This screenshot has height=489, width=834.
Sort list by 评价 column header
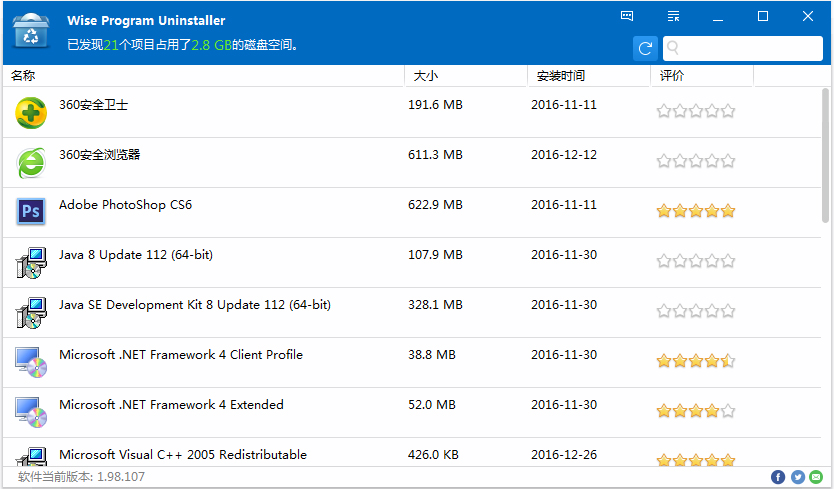702,76
